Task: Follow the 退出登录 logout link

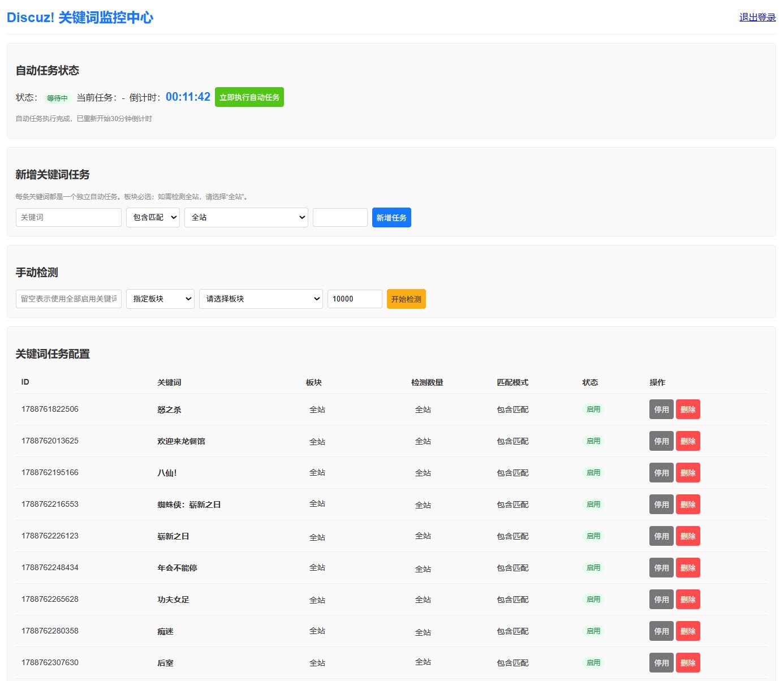Action: (757, 18)
